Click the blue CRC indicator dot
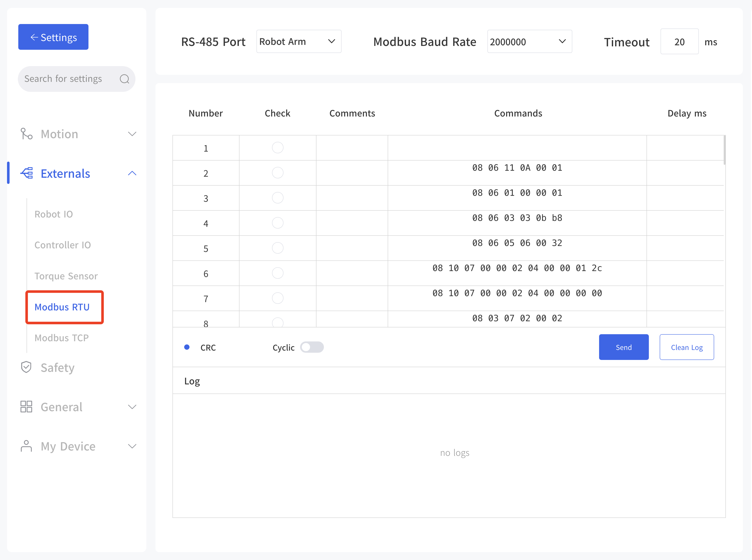 click(187, 347)
